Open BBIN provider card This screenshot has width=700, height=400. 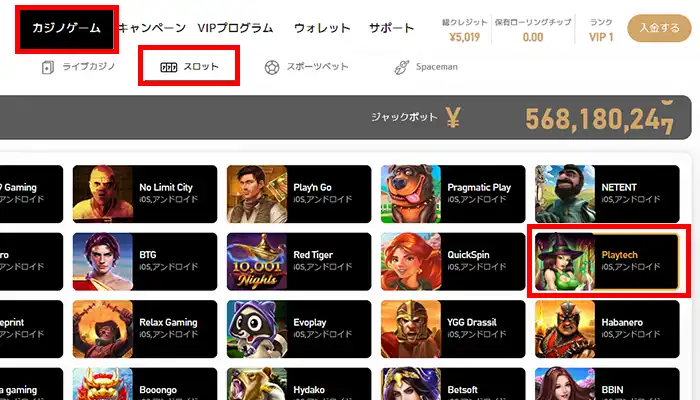point(607,384)
